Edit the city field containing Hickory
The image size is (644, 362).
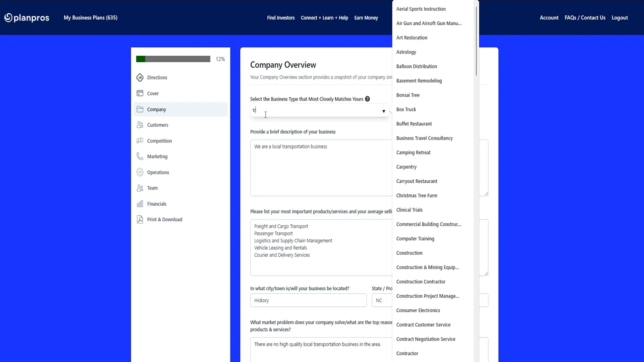pyautogui.click(x=308, y=300)
